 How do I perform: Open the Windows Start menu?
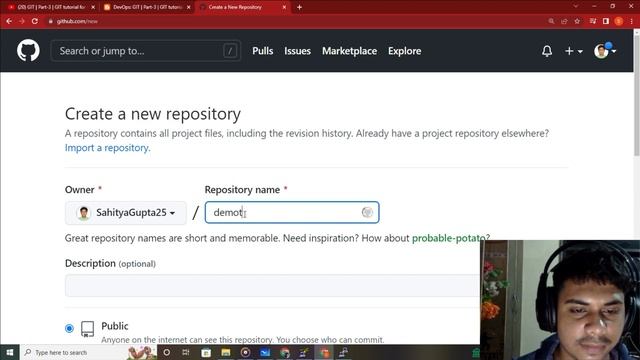click(9, 352)
